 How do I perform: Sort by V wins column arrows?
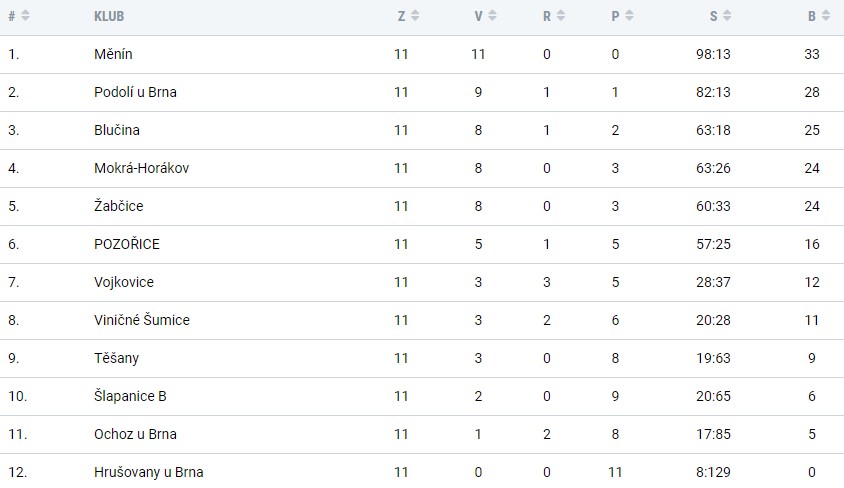(492, 16)
